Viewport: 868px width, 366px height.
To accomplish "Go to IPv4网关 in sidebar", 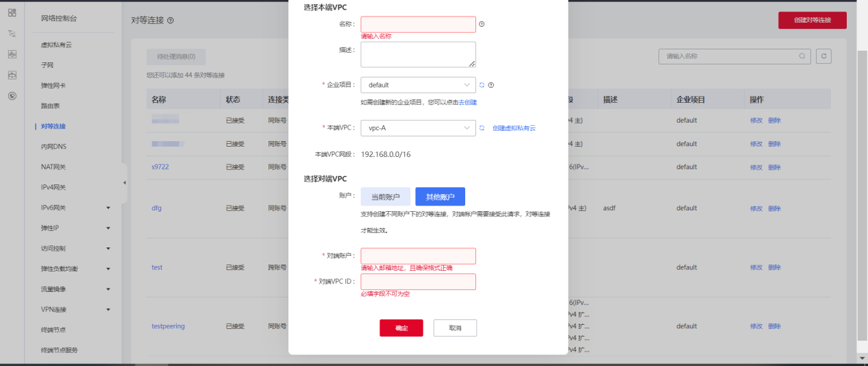I will click(x=53, y=187).
